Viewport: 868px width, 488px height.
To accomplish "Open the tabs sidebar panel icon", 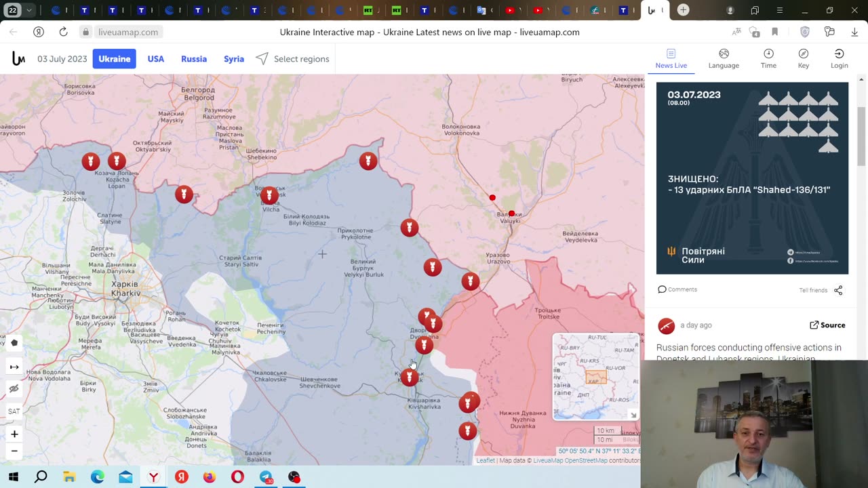I will 755,10.
